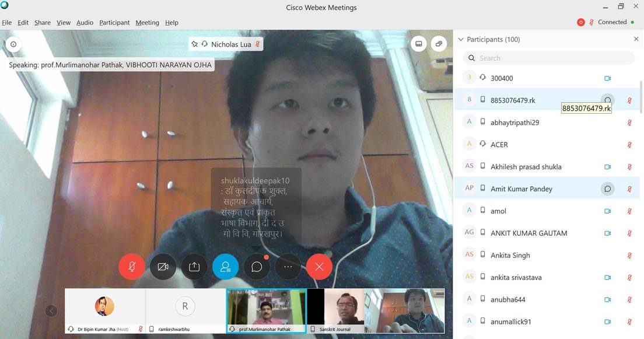Open the Meeting menu

point(147,23)
